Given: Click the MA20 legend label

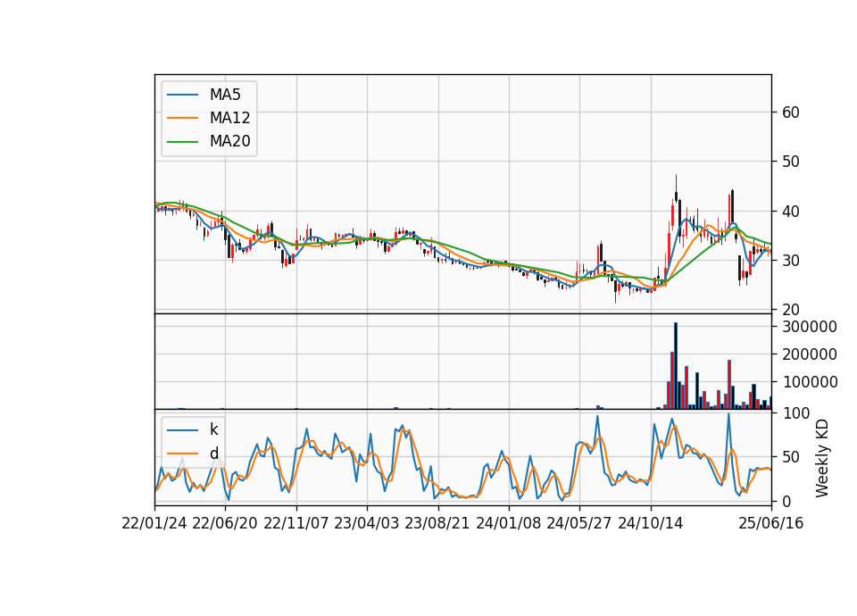Looking at the screenshot, I should [x=229, y=142].
